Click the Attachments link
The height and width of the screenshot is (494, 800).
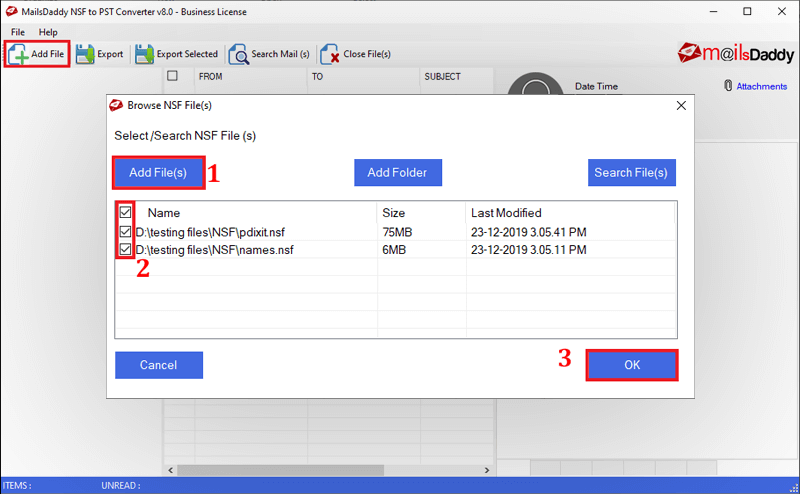coord(762,86)
